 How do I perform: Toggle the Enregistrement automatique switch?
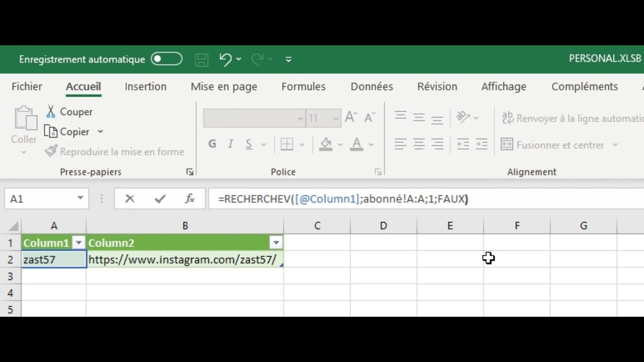pyautogui.click(x=166, y=59)
